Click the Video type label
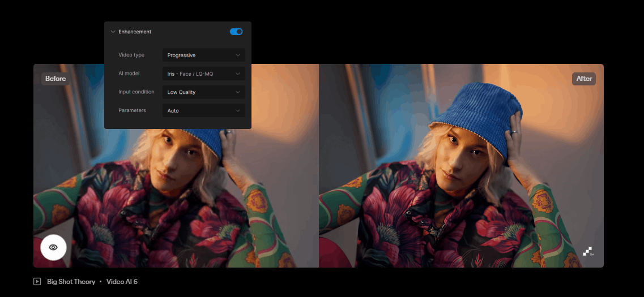This screenshot has height=297, width=644. click(x=131, y=55)
